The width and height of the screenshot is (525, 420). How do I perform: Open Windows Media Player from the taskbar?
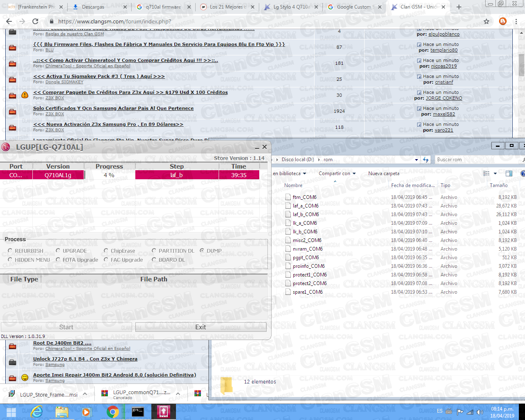87,412
